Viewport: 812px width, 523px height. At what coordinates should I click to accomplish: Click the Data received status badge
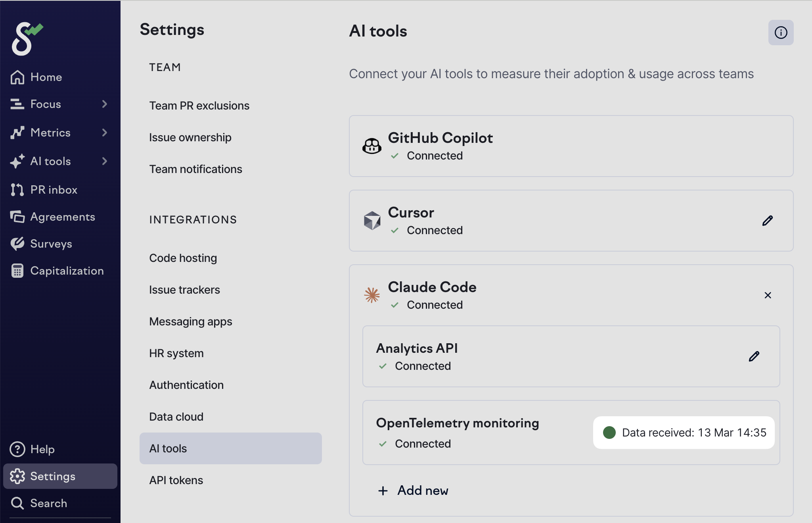(x=684, y=433)
